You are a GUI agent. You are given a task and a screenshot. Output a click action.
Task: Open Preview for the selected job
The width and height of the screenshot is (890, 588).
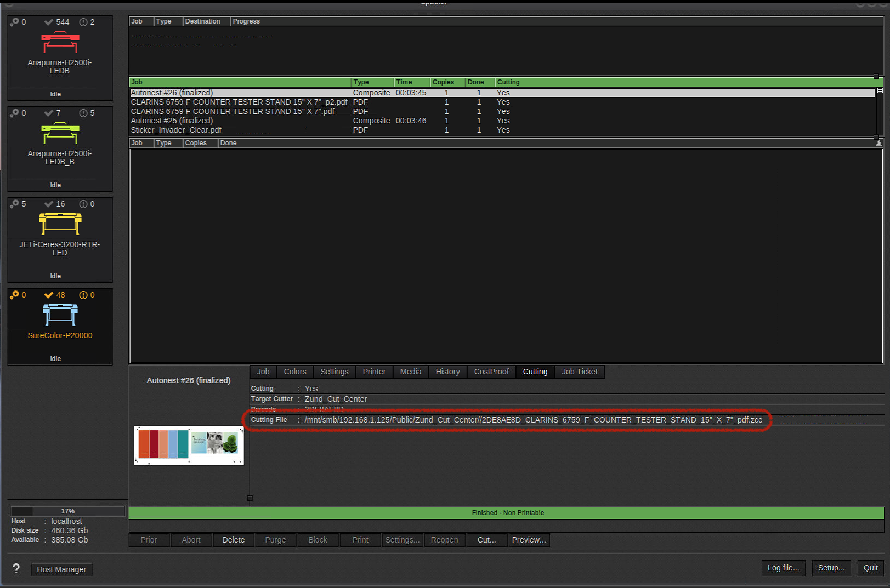[x=528, y=540]
